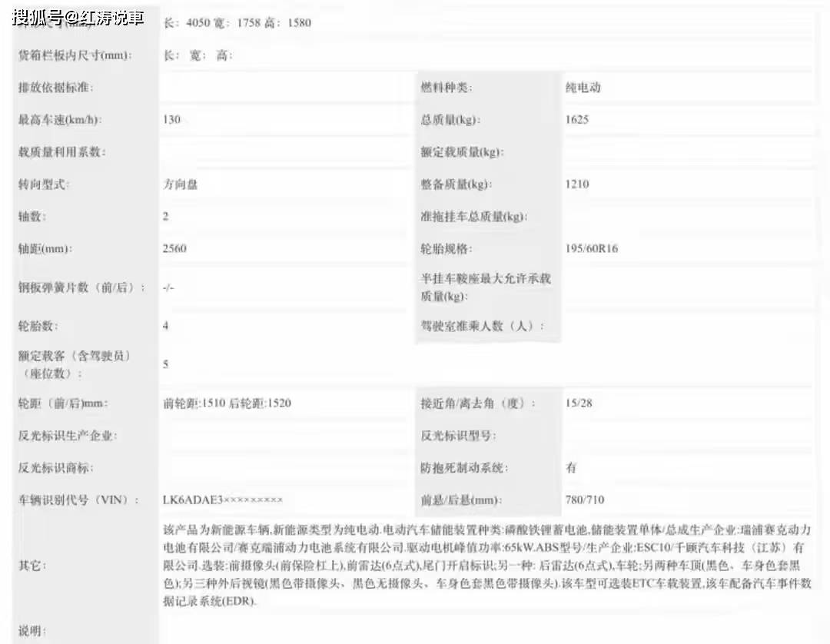Viewport: 830px width, 644px height.
Task: Select the 2560 wheelbase value
Action: 174,249
